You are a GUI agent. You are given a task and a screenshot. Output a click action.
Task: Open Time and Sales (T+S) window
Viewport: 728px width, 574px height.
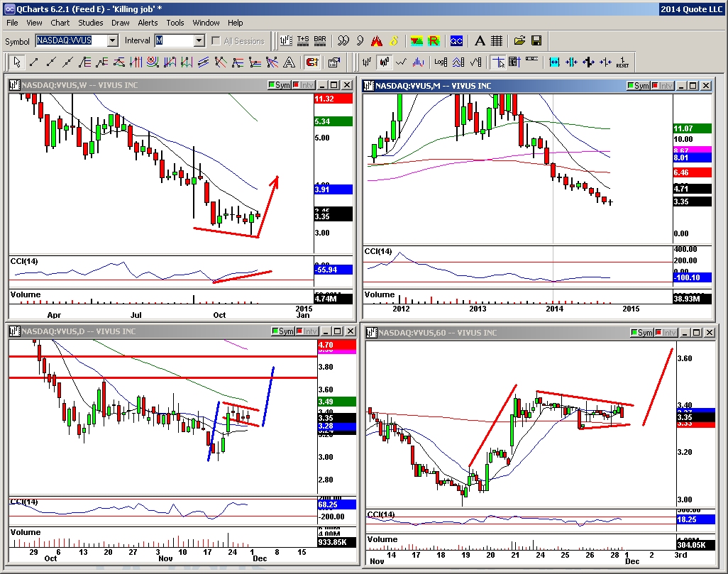(303, 41)
